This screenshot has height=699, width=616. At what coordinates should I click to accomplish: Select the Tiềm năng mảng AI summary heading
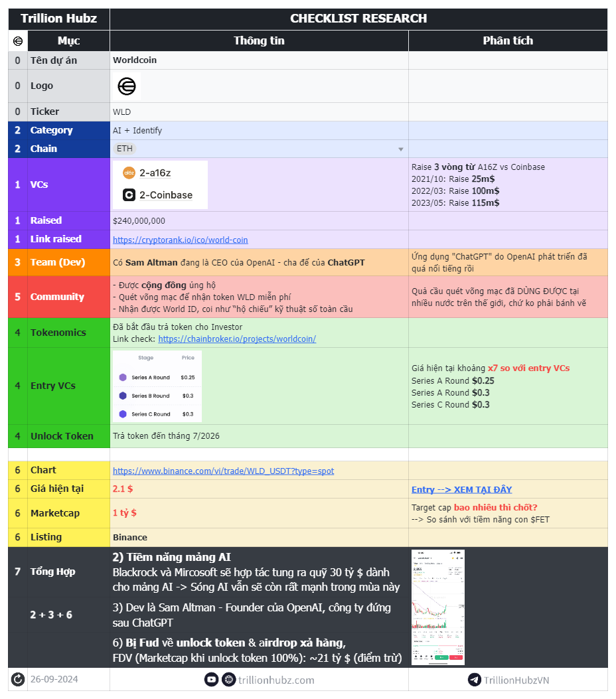172,557
